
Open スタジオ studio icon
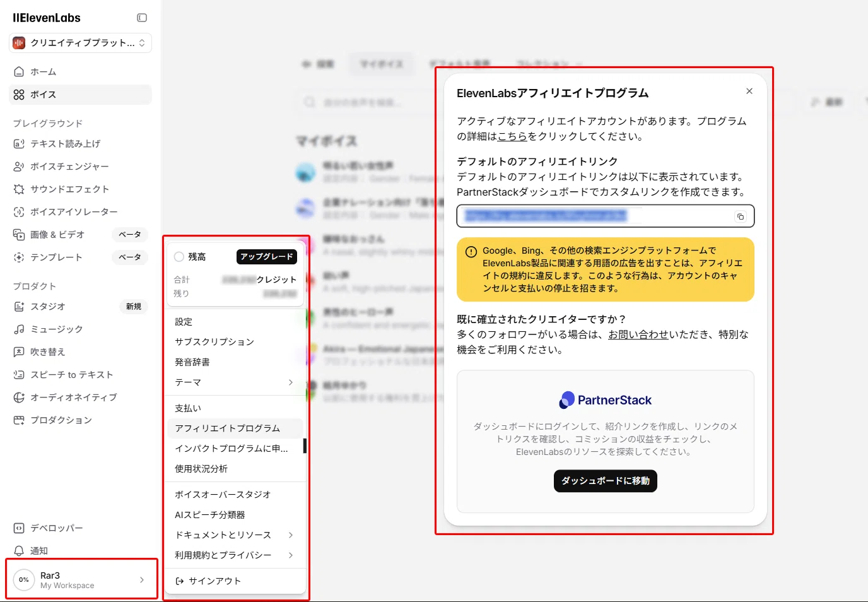pyautogui.click(x=19, y=307)
